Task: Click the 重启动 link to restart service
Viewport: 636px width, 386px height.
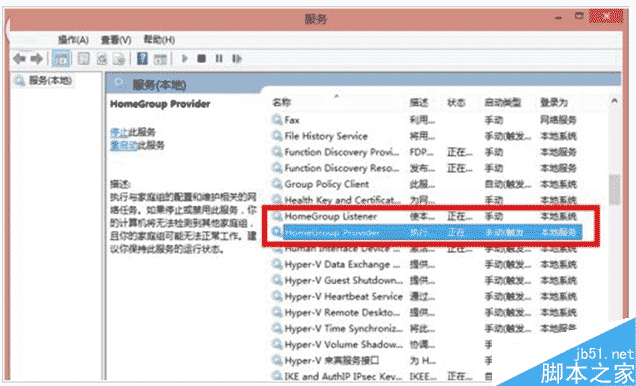Action: coord(124,145)
